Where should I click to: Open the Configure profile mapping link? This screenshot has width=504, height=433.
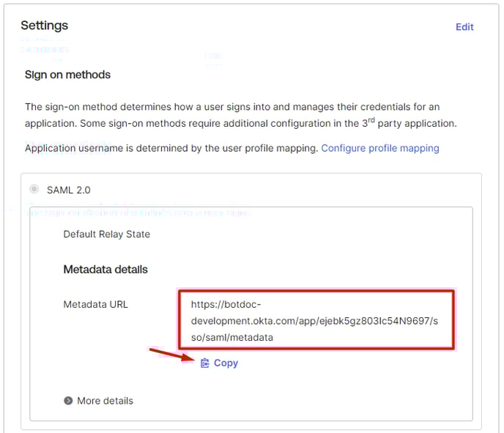coord(379,148)
